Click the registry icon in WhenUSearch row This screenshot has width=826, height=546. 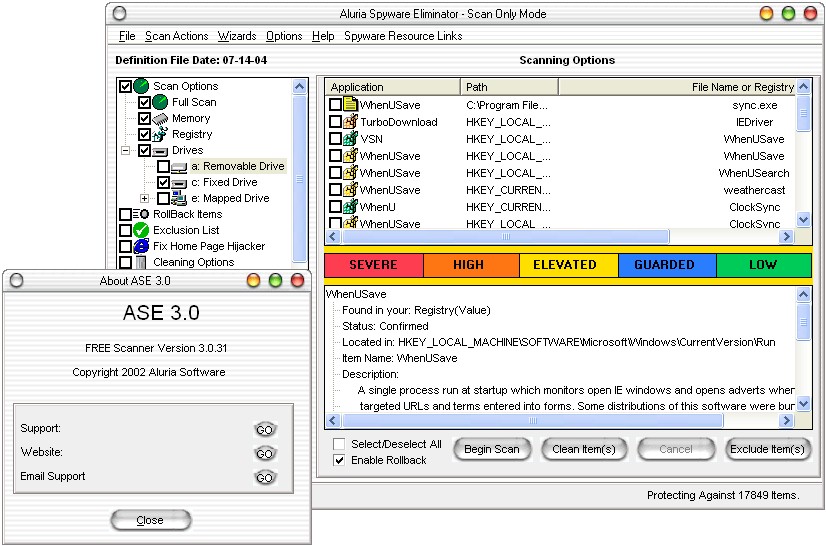pyautogui.click(x=350, y=172)
